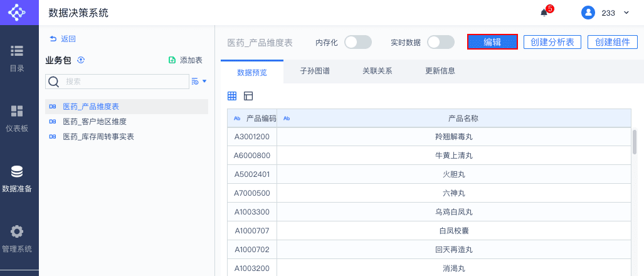Screen dimensions: 644x276
Task: Switch to grid table view icon
Action: tap(232, 96)
